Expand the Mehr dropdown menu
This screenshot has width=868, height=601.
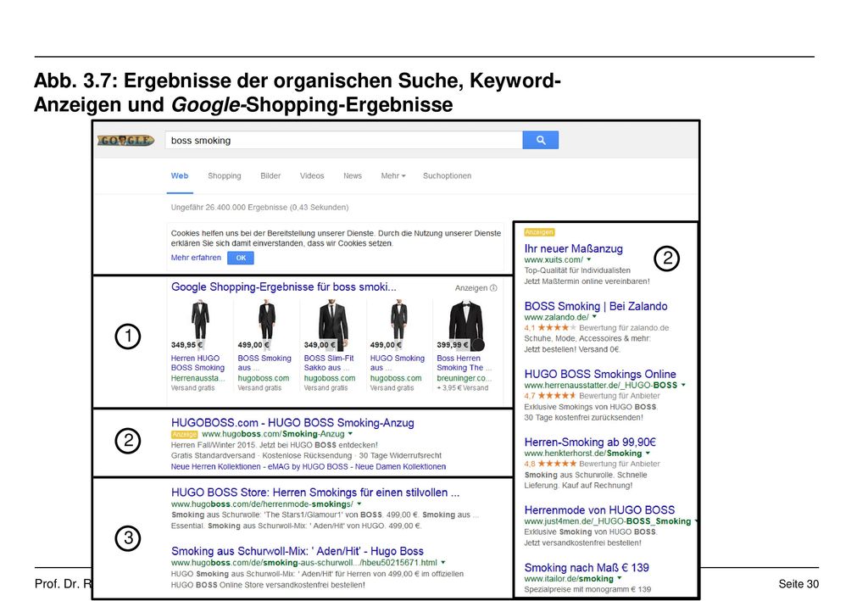(393, 175)
